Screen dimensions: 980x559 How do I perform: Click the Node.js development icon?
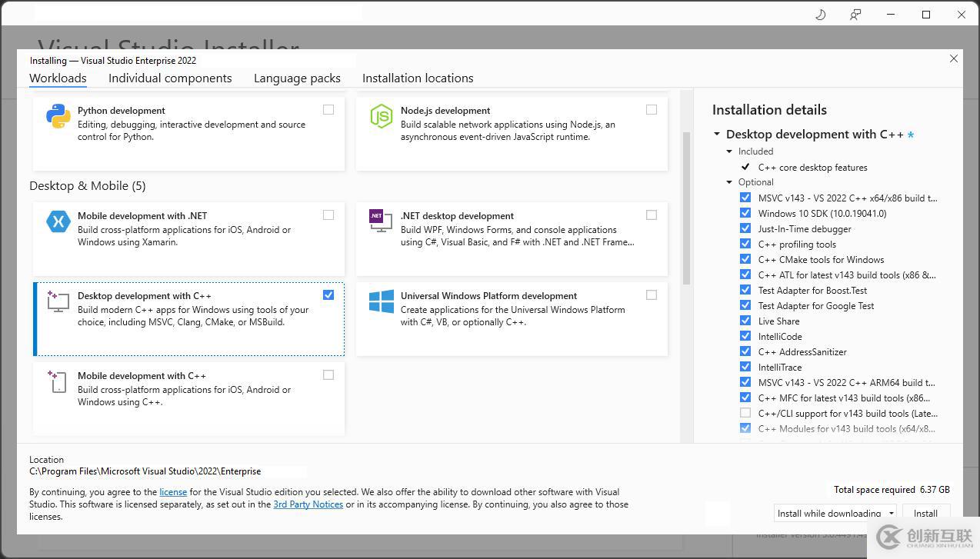point(381,116)
